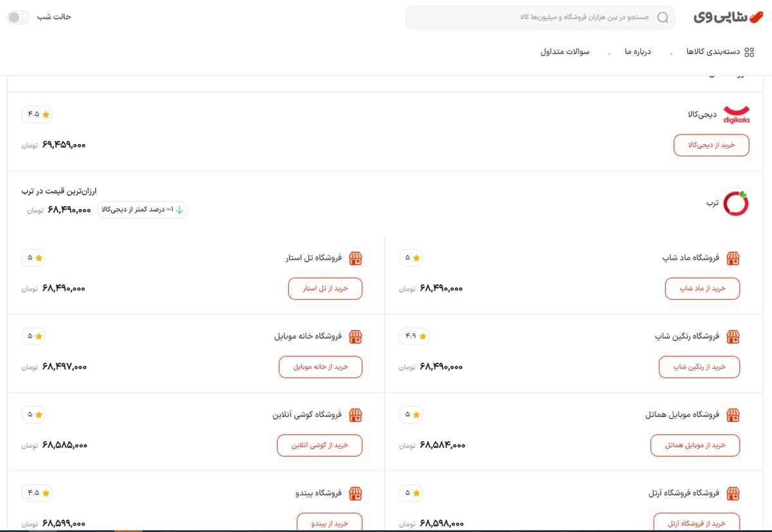Click the product search input field

534,17
